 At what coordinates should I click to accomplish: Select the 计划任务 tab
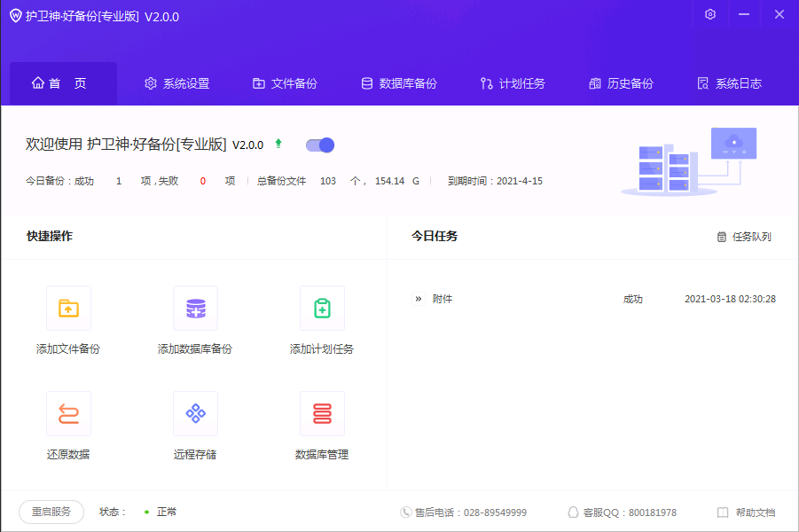click(x=513, y=84)
